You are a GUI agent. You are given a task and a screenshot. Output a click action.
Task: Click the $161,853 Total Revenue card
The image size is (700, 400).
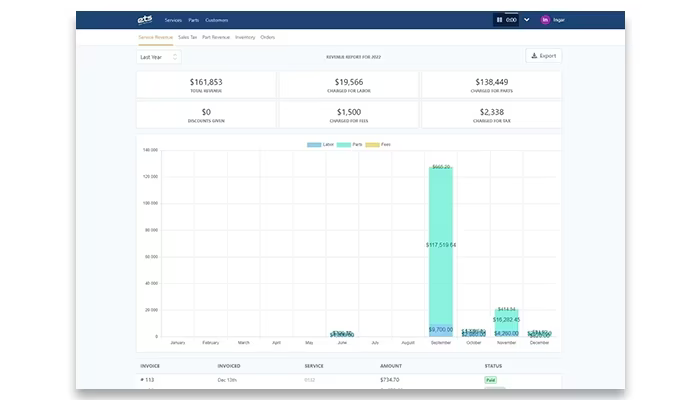pyautogui.click(x=206, y=85)
